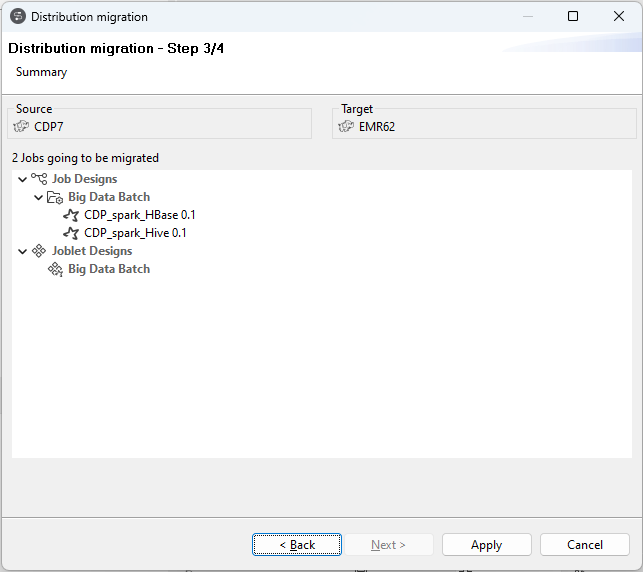Click the CDP_spark_HBase job icon

pyautogui.click(x=71, y=215)
